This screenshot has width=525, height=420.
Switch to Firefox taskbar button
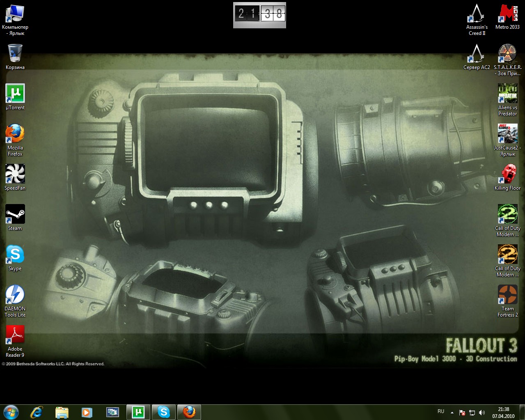[x=189, y=412]
